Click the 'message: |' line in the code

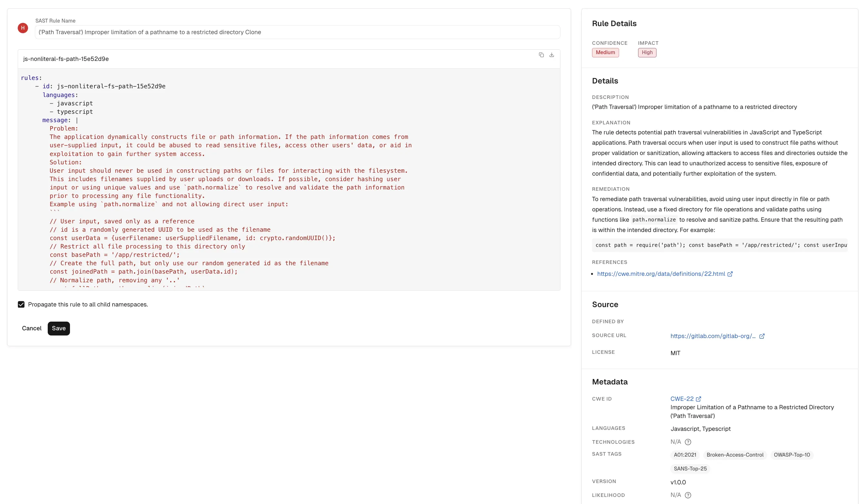click(x=60, y=120)
